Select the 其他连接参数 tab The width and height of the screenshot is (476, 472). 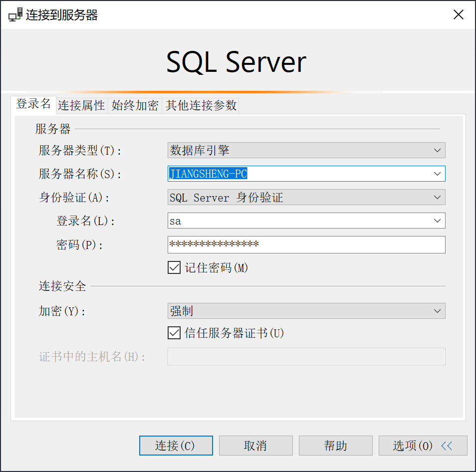[x=201, y=105]
